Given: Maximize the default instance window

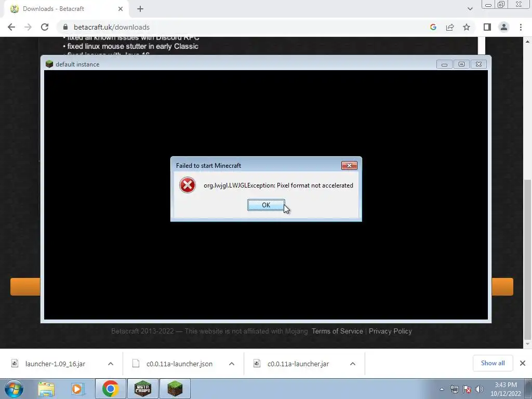Looking at the screenshot, I should point(461,64).
